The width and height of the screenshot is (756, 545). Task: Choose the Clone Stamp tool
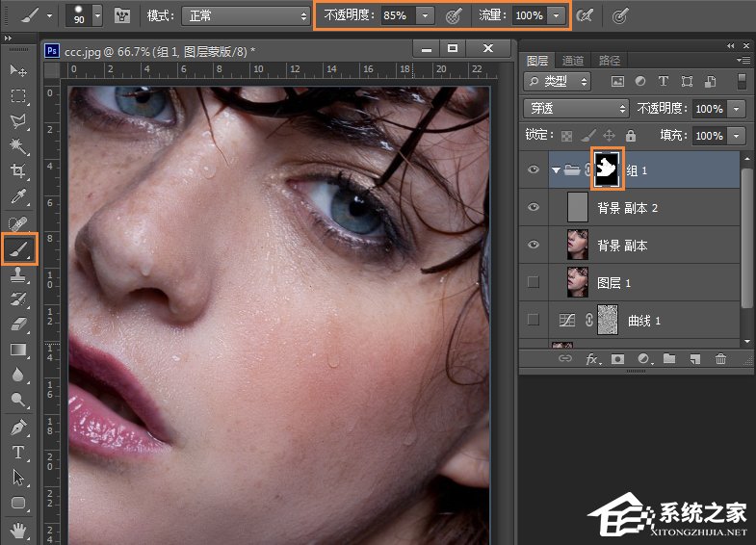(x=18, y=274)
